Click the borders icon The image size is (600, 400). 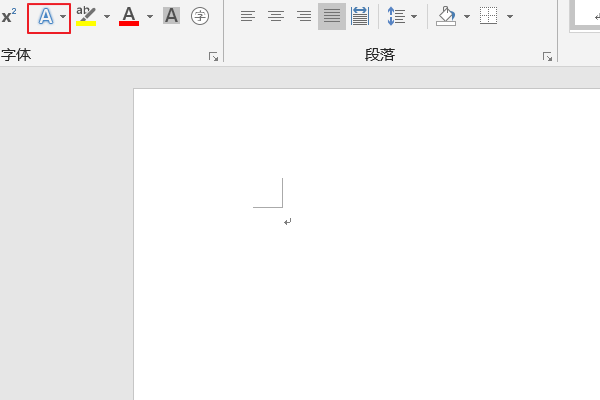(x=489, y=16)
